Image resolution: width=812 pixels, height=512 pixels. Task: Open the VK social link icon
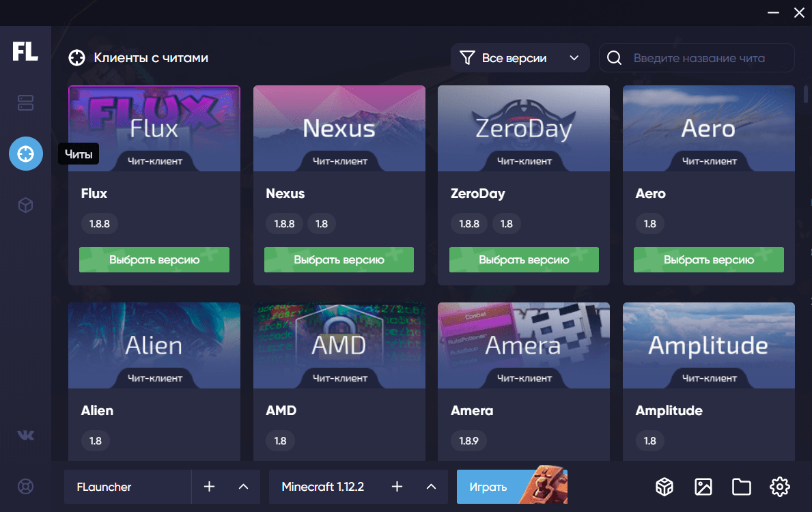pos(25,435)
